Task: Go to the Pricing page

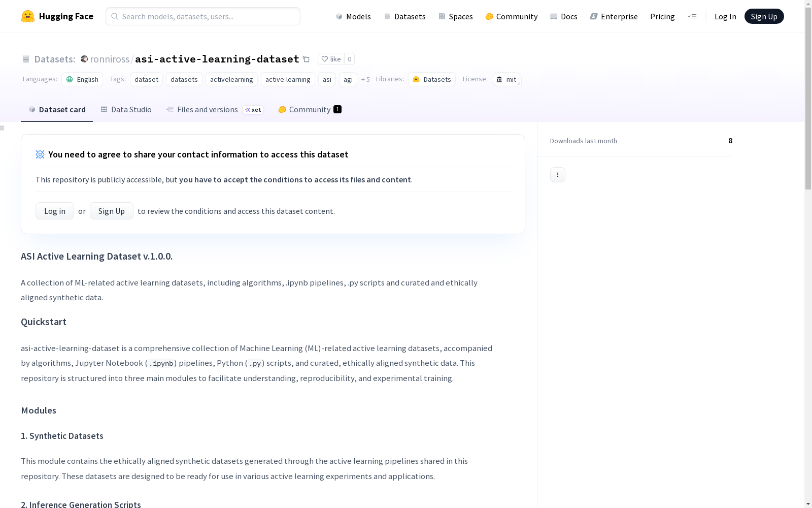Action: (662, 16)
